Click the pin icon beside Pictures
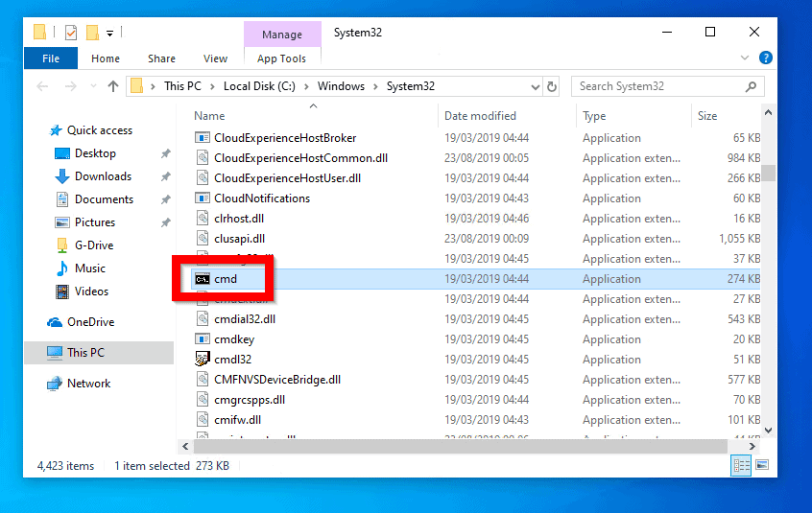Image resolution: width=812 pixels, height=513 pixels. (166, 222)
